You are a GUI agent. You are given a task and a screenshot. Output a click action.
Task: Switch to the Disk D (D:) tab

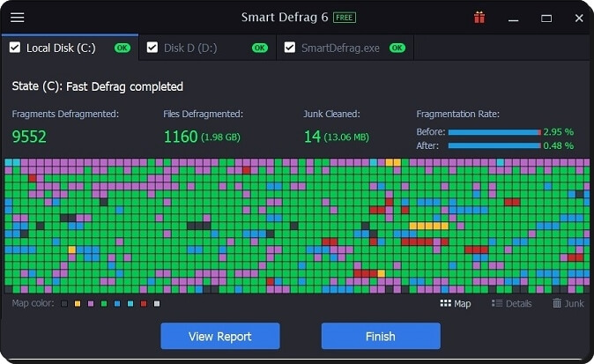(208, 48)
